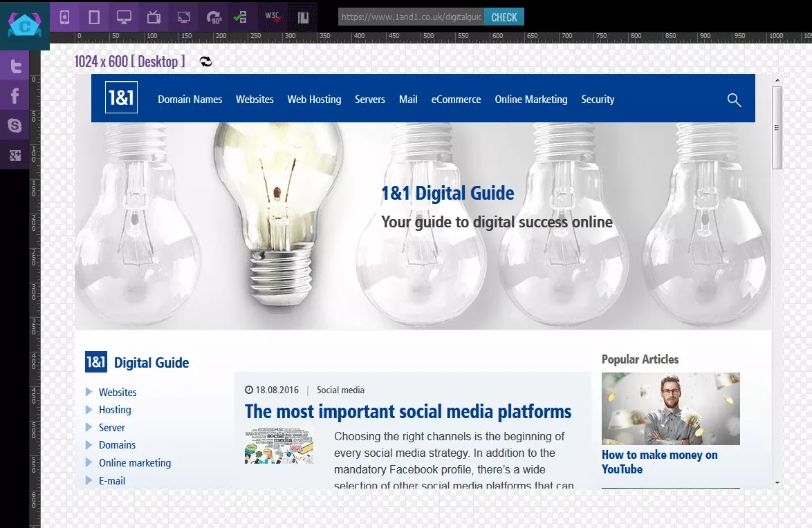Open the Server sidebar category
This screenshot has width=812, height=528.
[112, 428]
